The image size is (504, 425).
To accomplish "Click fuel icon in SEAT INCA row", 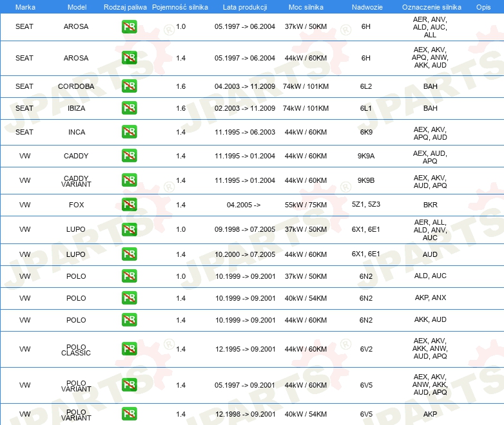I will [129, 132].
